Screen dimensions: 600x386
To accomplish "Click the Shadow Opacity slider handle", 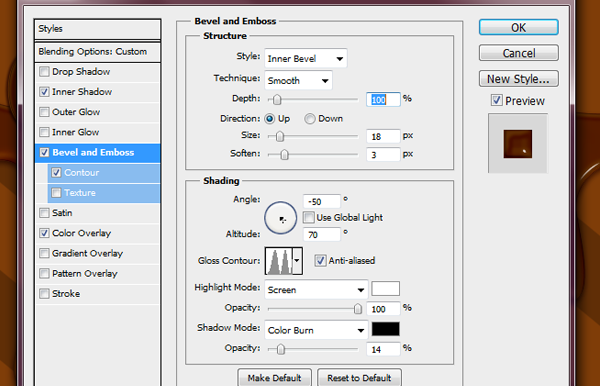I will tap(281, 349).
